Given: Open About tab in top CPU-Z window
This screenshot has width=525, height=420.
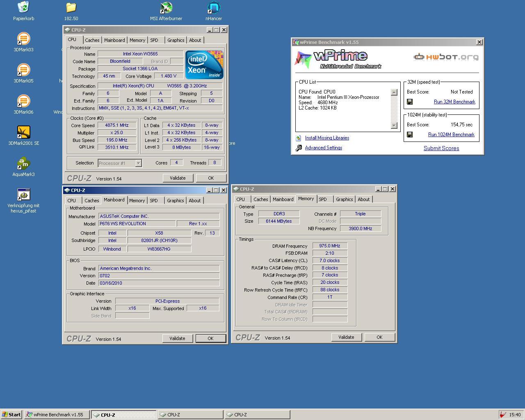Looking at the screenshot, I should click(195, 40).
